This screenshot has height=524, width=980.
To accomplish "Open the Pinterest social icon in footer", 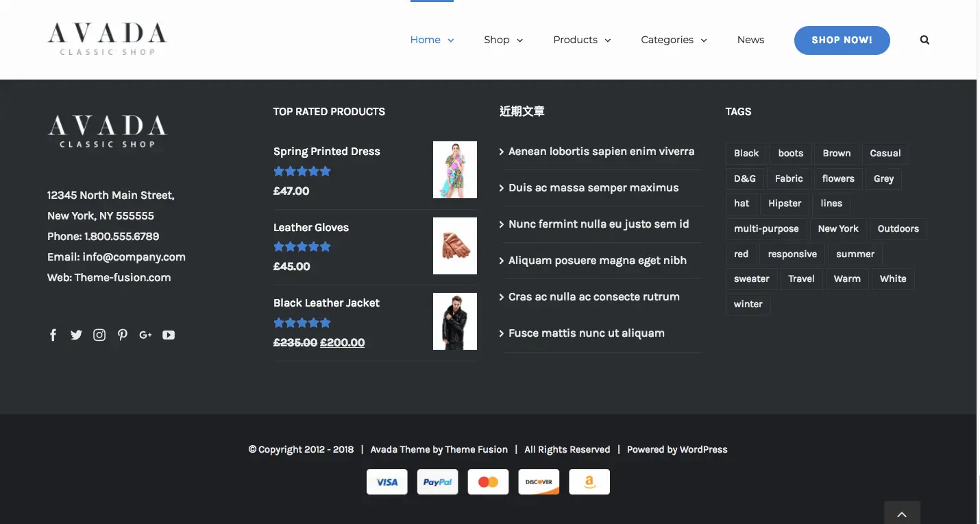I will [x=123, y=335].
